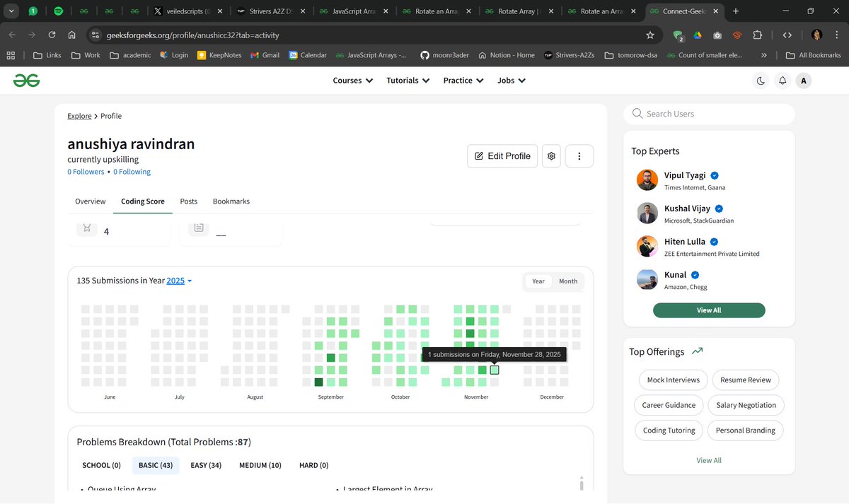Image resolution: width=849 pixels, height=504 pixels.
Task: Open the All Bookmarks folder
Action: (814, 55)
